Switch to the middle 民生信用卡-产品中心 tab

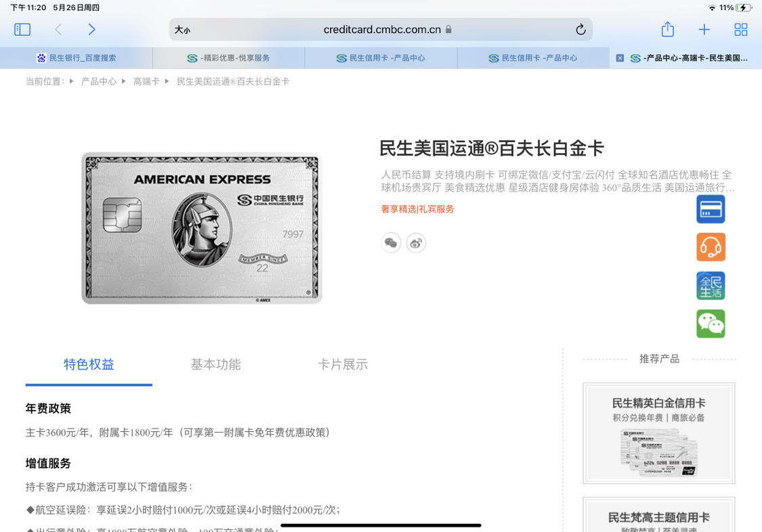381,58
